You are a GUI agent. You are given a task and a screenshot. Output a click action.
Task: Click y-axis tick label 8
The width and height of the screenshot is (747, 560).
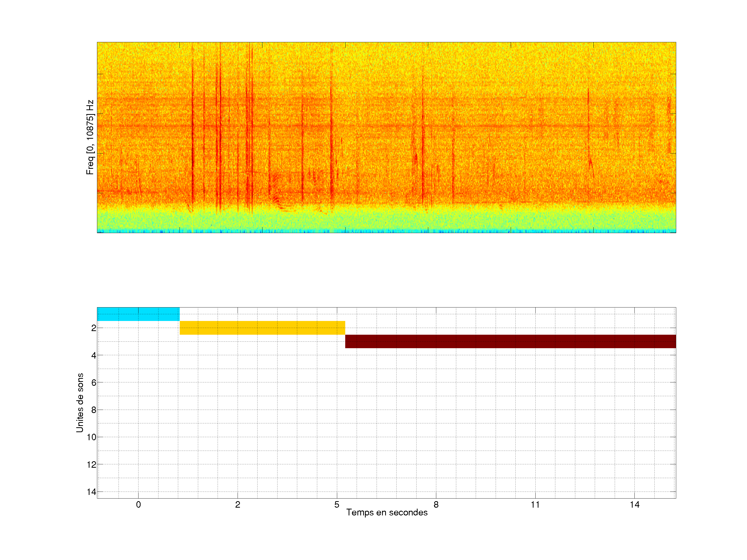click(x=94, y=410)
